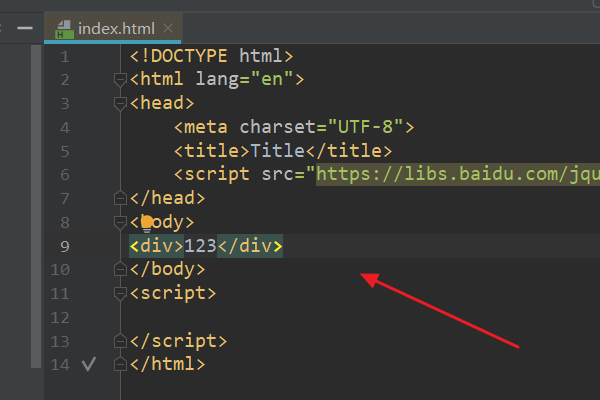Select line number 8 in the gutter
This screenshot has height=400, width=600.
[x=65, y=222]
